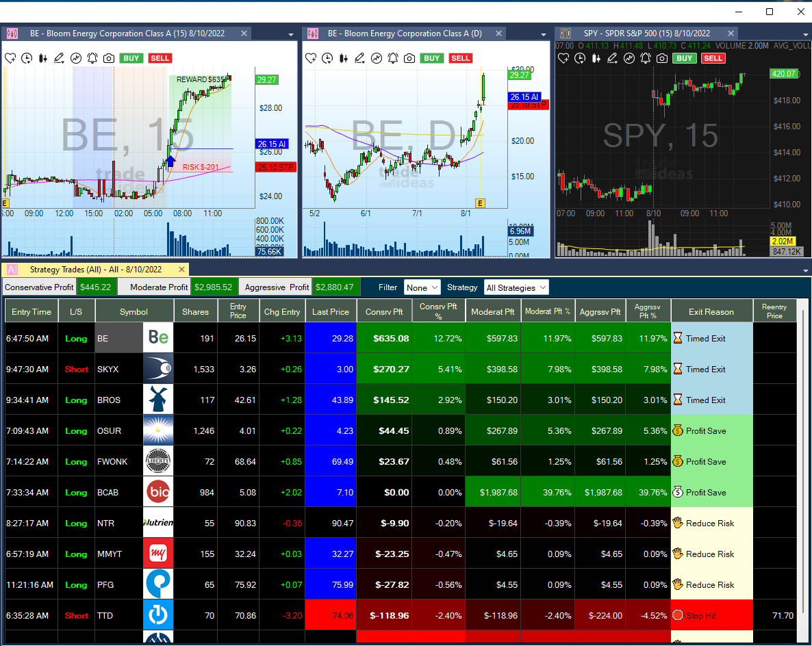
Task: Sort table by Entry Time column header
Action: coord(31,311)
